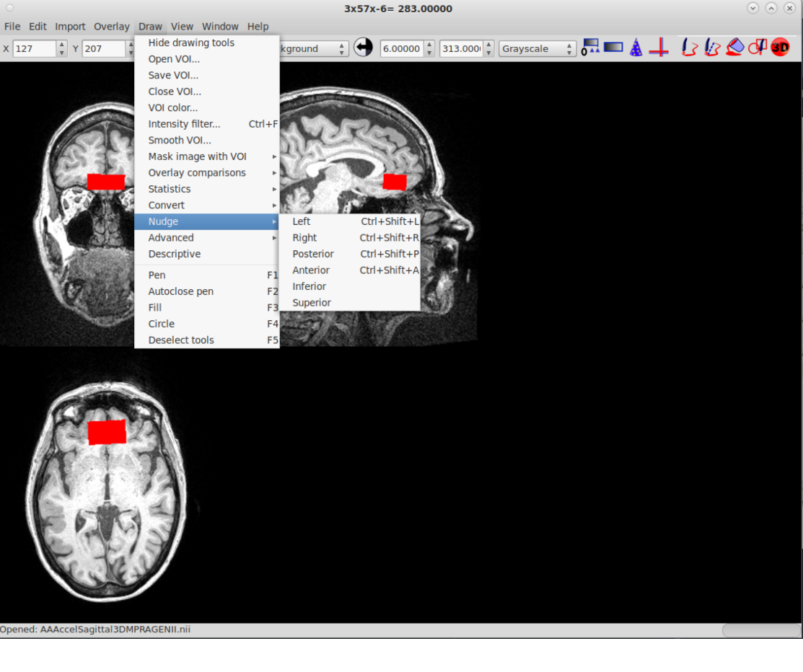
Task: Click the gradient colorbar icon in toolbar
Action: pyautogui.click(x=613, y=48)
